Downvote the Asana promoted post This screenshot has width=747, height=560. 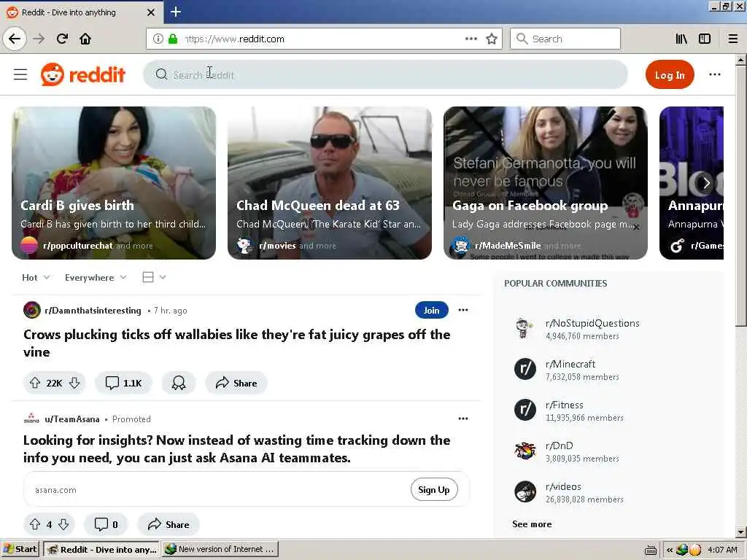click(63, 524)
